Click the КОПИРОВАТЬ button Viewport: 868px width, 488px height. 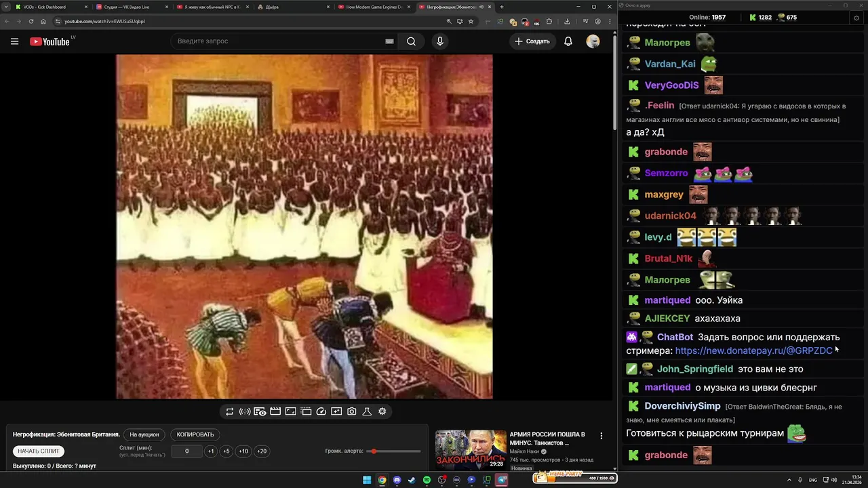pos(195,434)
